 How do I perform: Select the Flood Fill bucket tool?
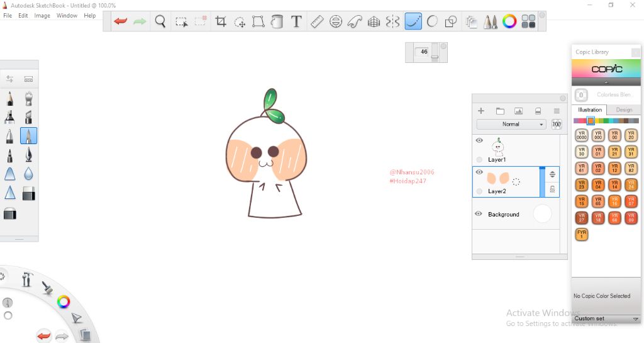(x=277, y=21)
